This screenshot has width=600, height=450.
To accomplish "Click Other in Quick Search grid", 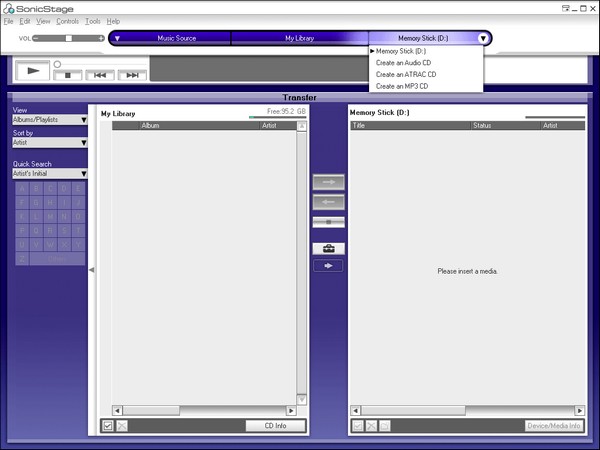I will coord(57,259).
